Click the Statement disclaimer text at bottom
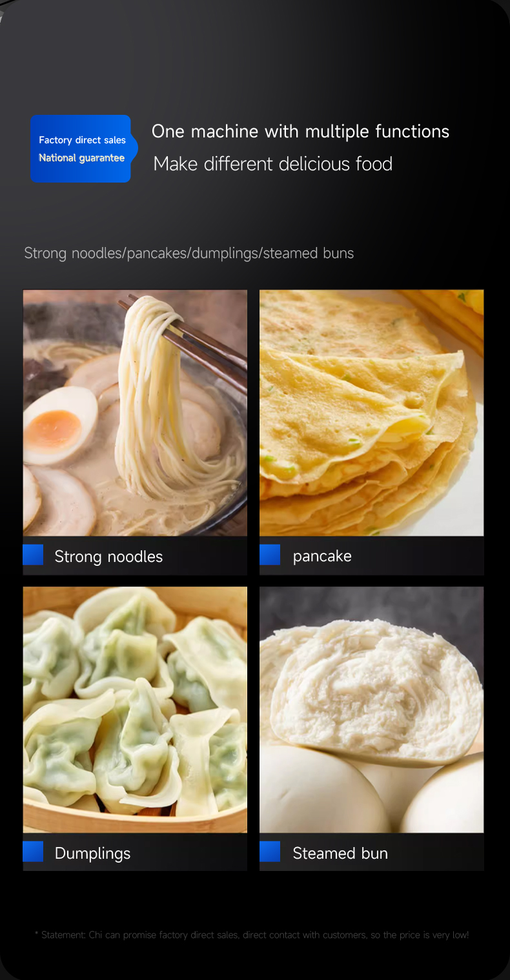 [x=252, y=935]
